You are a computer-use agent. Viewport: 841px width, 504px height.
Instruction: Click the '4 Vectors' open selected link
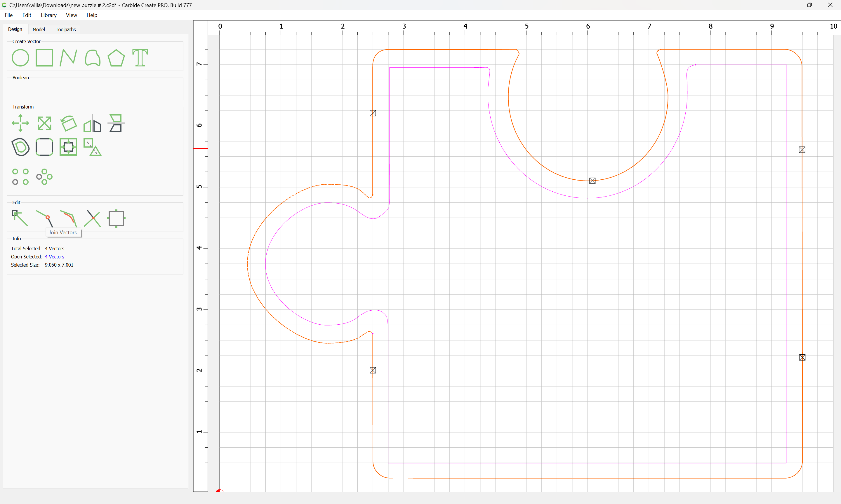pyautogui.click(x=54, y=257)
